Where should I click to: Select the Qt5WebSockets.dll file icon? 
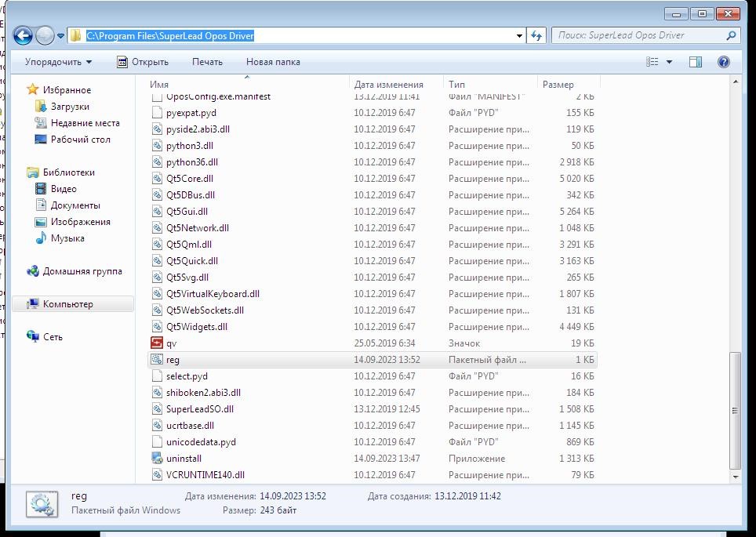coord(157,310)
